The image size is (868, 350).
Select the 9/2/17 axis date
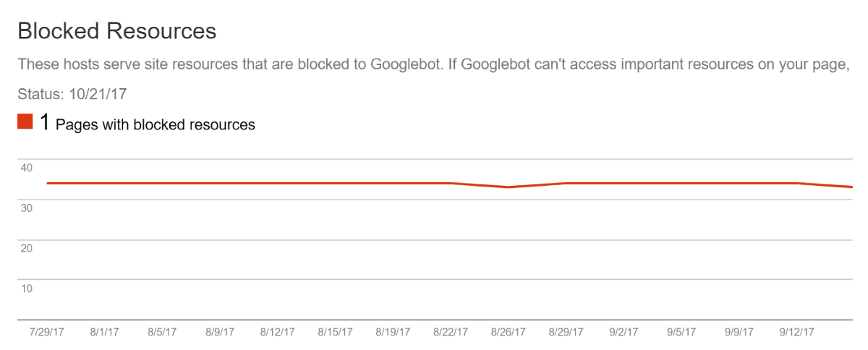[624, 332]
